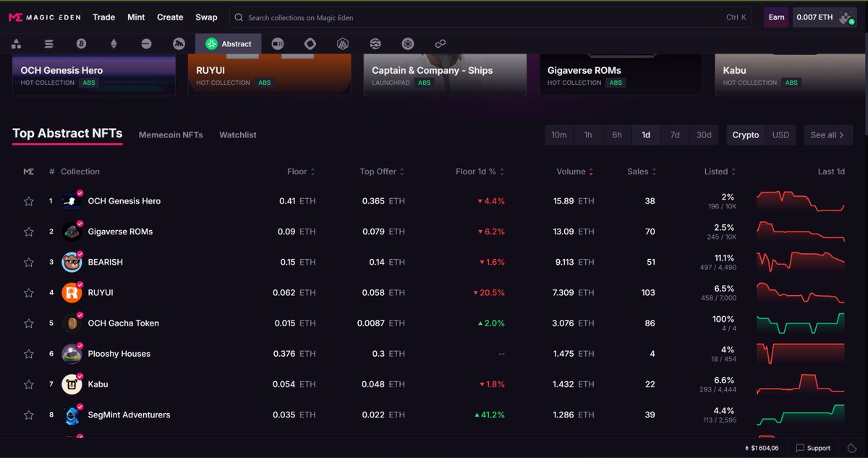Click See all collections
Image resolution: width=868 pixels, height=458 pixels.
[828, 135]
